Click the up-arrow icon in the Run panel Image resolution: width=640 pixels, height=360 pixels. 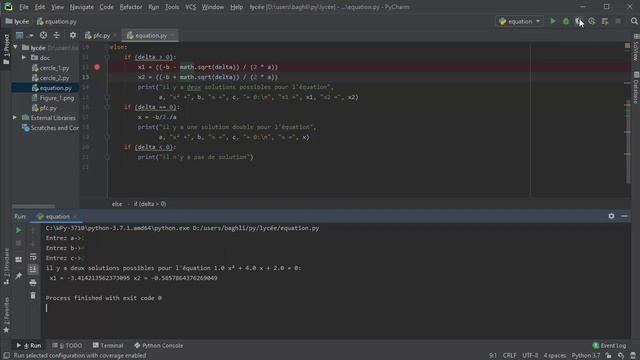[33, 230]
